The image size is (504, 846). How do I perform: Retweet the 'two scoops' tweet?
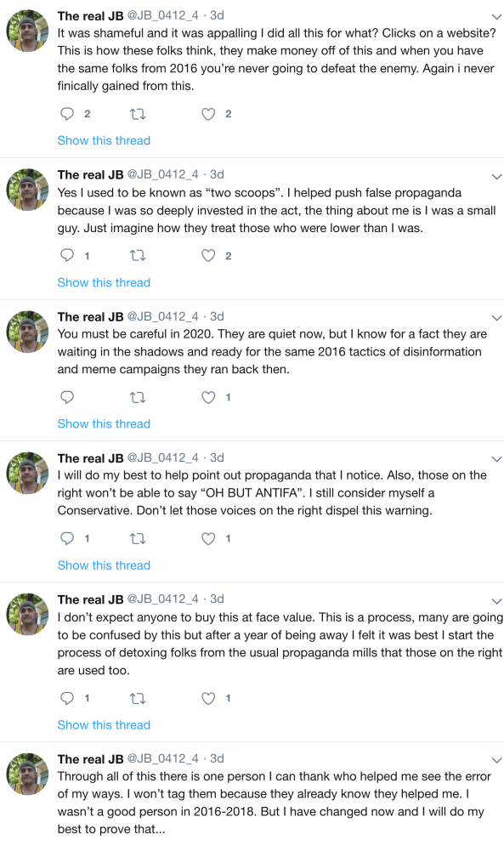click(139, 256)
